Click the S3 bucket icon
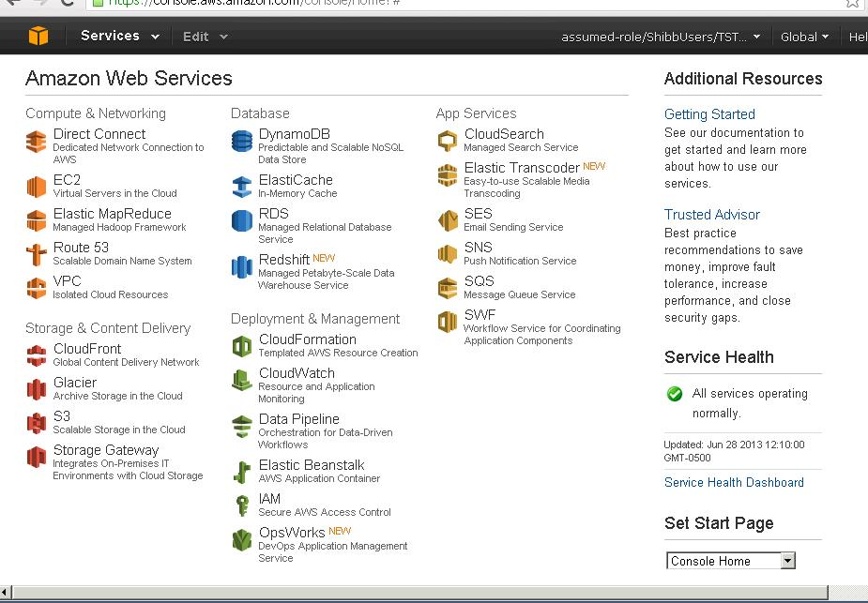This screenshot has width=868, height=603. [37, 423]
